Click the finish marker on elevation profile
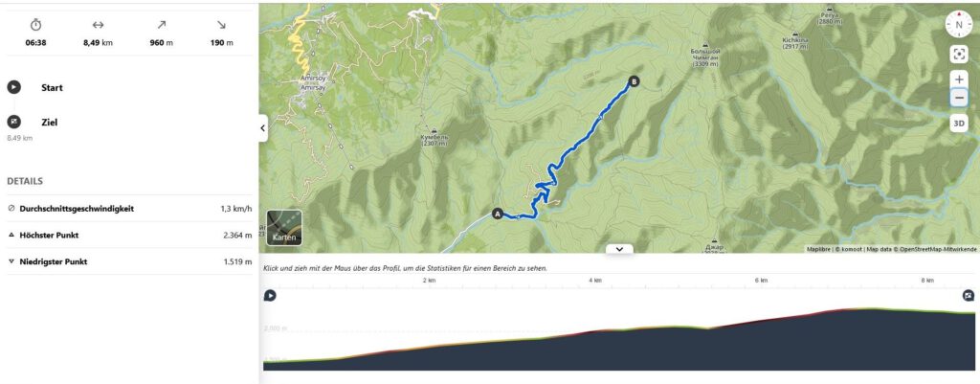Screen dimensions: 980x384 click(969, 296)
